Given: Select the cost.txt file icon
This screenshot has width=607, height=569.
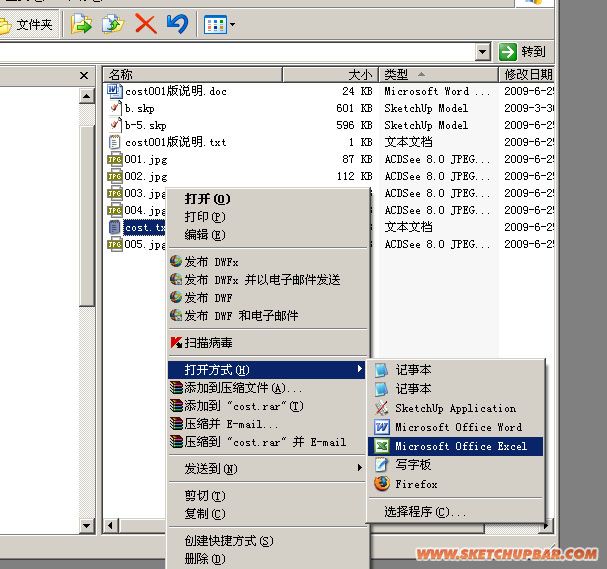Looking at the screenshot, I should 115,227.
